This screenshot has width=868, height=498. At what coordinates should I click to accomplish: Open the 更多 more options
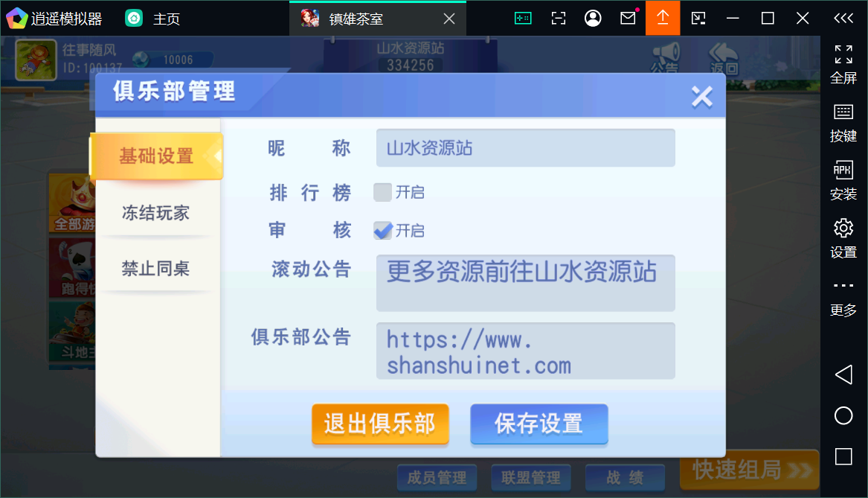pos(843,299)
